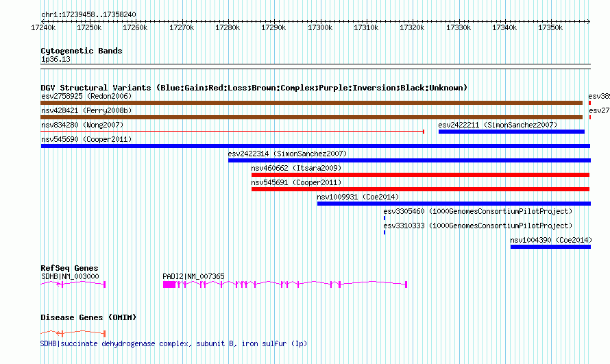The height and width of the screenshot is (364, 610).
Task: Click the 17270k ruler label
Action: (182, 27)
